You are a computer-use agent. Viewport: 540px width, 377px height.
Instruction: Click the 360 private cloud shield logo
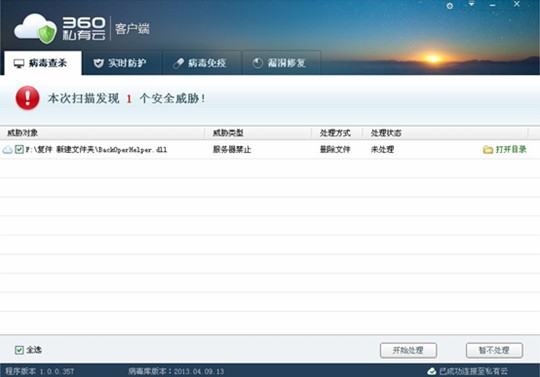tap(35, 29)
